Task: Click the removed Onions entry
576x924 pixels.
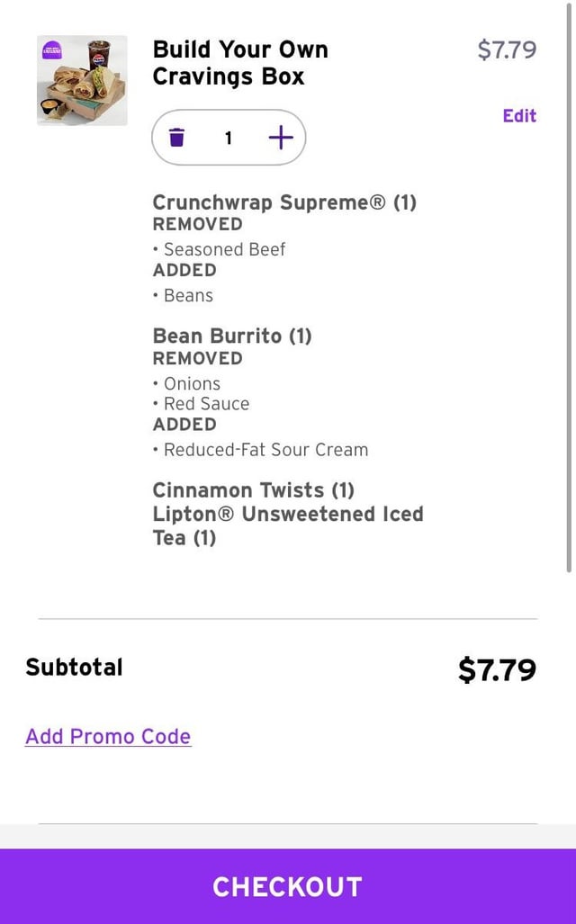Action: [x=191, y=383]
